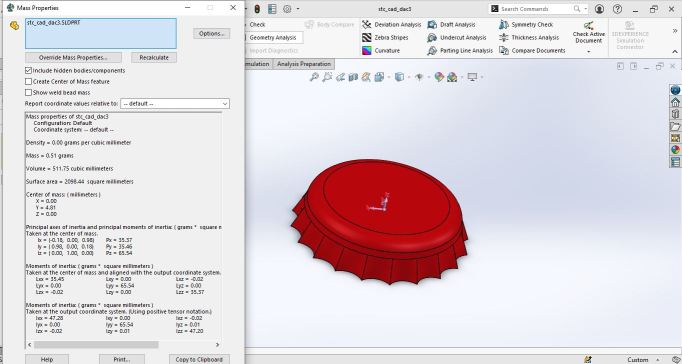Open Apply Scene icon

click(452, 77)
